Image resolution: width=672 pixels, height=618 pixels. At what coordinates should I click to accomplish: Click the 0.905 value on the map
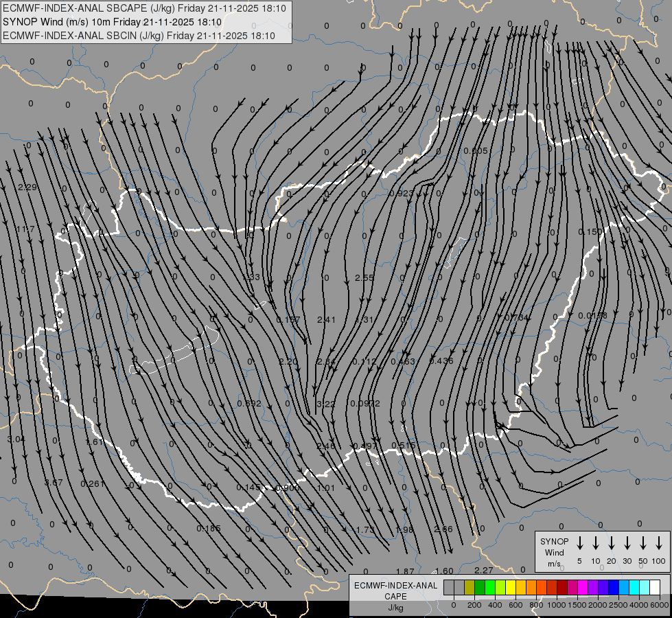tap(476, 151)
